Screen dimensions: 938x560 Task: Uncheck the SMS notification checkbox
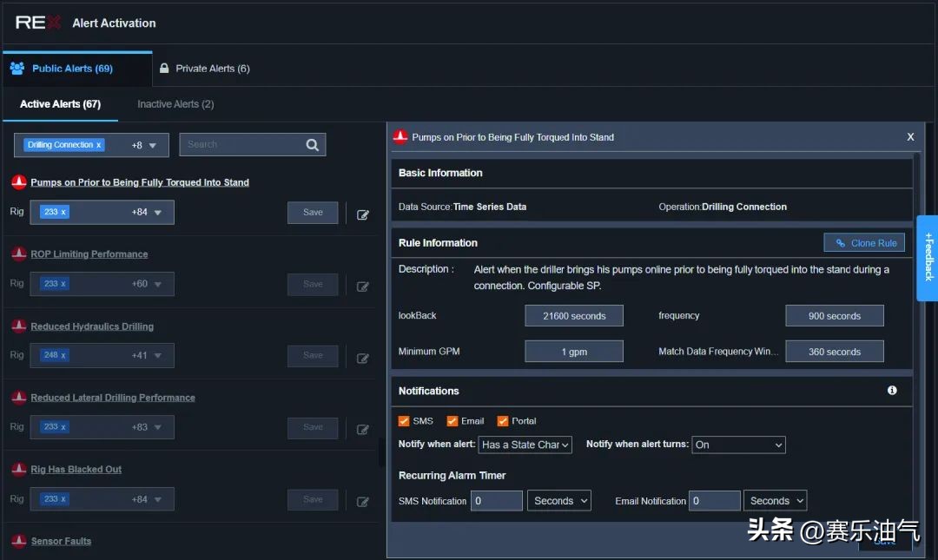click(404, 421)
